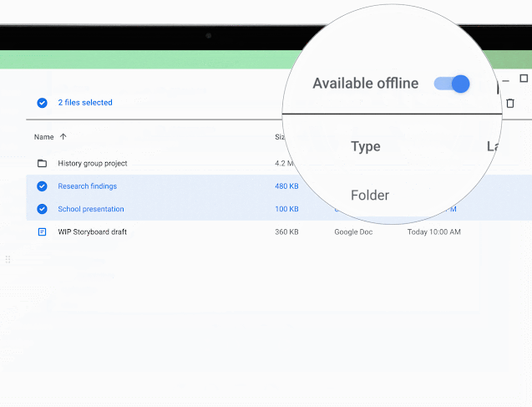The height and width of the screenshot is (407, 532).
Task: Click the trash can delete icon
Action: click(510, 103)
